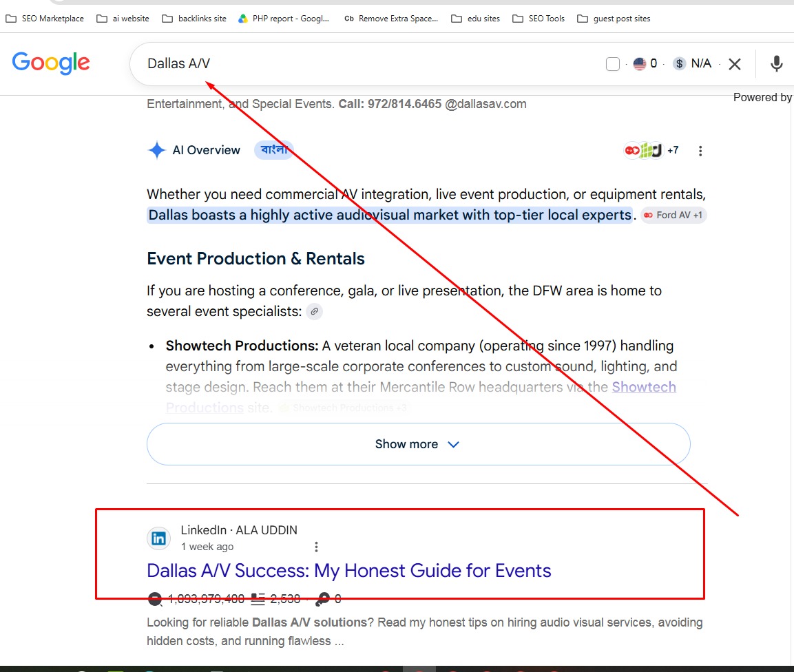Viewport: 794px width, 672px height.
Task: Click the Google logo
Action: (51, 63)
